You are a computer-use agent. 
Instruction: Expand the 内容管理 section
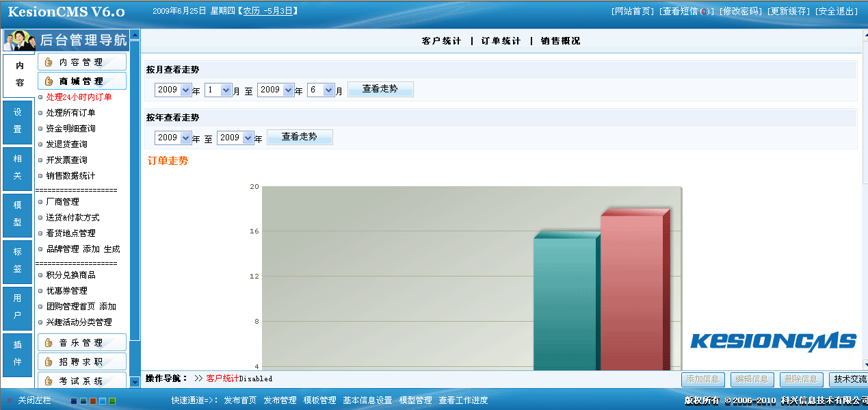coord(81,62)
